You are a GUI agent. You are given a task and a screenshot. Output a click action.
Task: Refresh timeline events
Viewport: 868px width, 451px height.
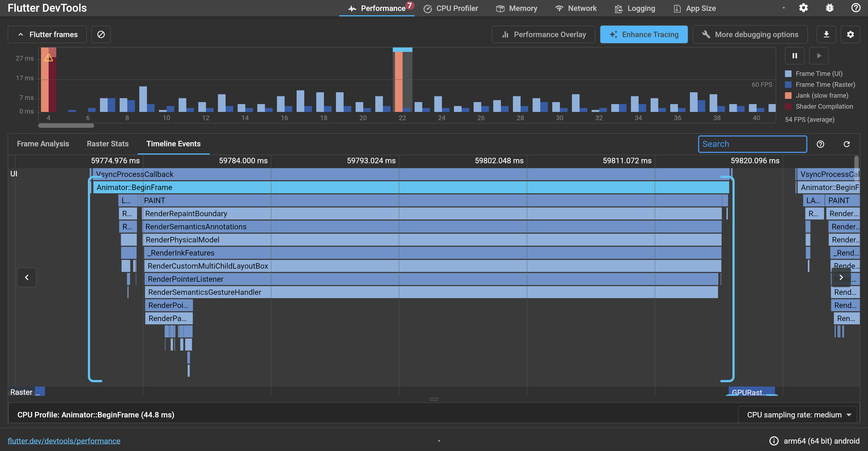[x=846, y=144]
